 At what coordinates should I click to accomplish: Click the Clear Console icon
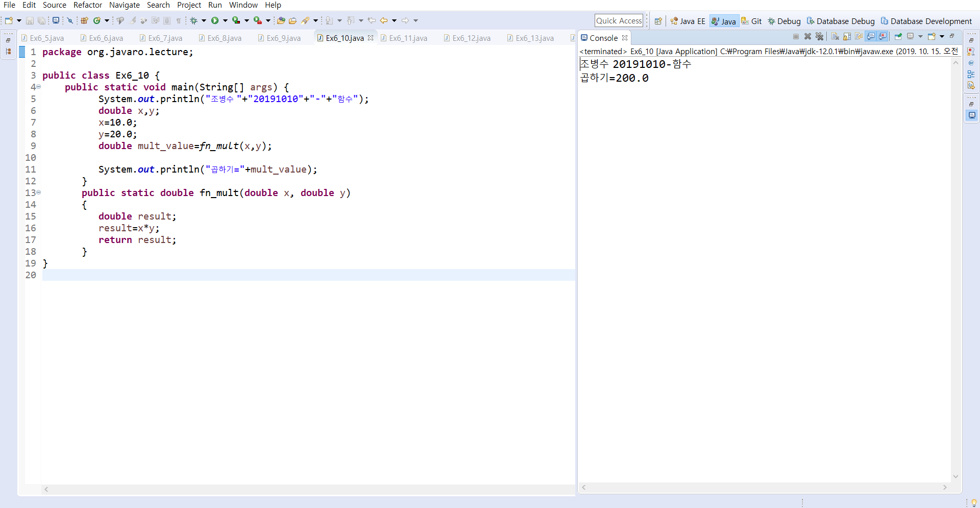(835, 36)
